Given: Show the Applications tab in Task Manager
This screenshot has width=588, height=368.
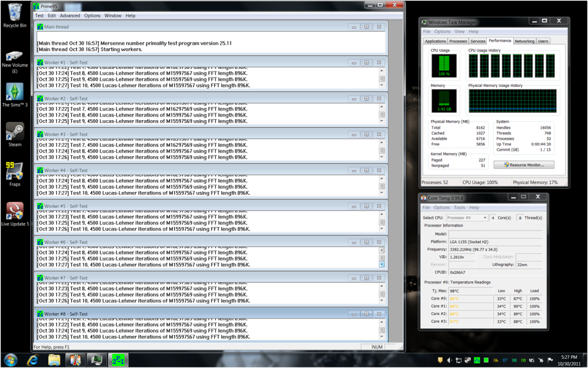Looking at the screenshot, I should point(435,41).
